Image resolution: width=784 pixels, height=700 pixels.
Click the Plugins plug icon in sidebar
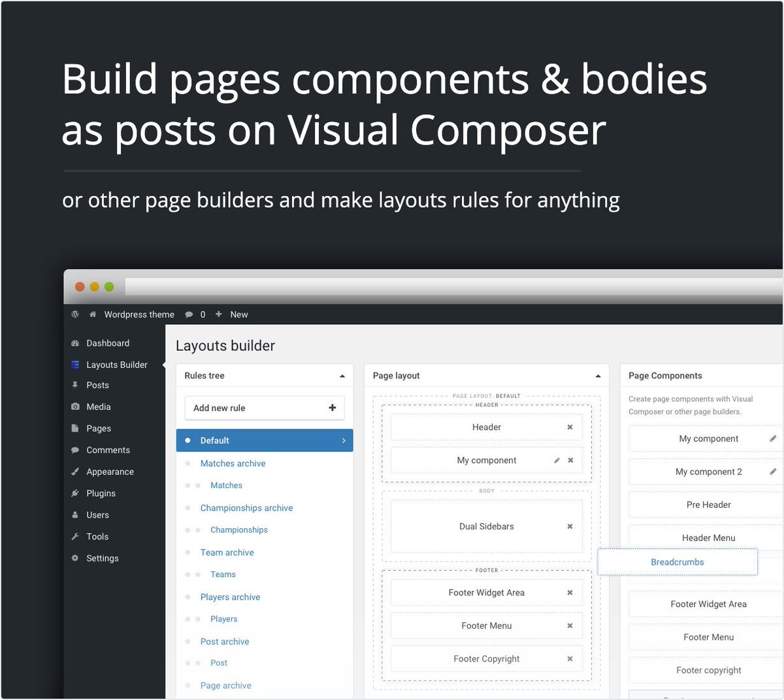pyautogui.click(x=75, y=493)
